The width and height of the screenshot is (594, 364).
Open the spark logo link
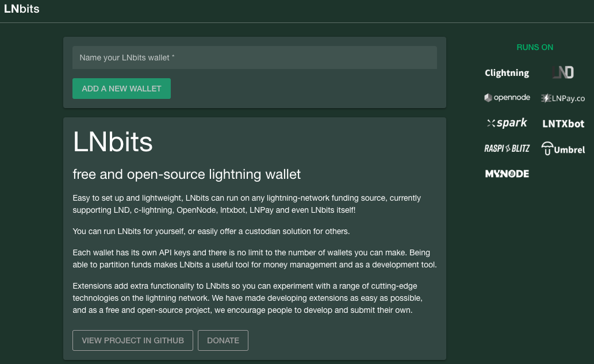coord(507,122)
